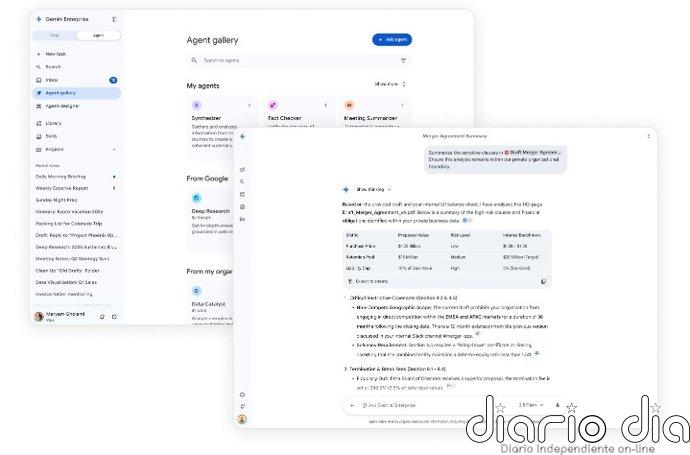Open Weekly Expense Report task
The height and width of the screenshot is (455, 690).
(62, 188)
